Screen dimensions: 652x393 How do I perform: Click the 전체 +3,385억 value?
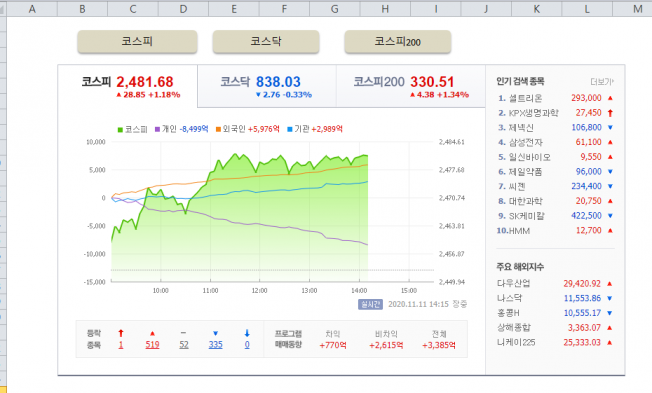439,345
